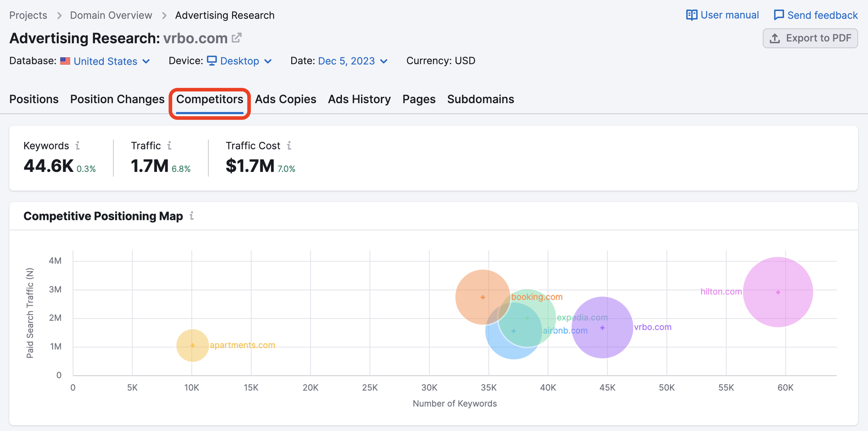The width and height of the screenshot is (868, 431).
Task: Click the Desktop monitor icon
Action: 212,61
